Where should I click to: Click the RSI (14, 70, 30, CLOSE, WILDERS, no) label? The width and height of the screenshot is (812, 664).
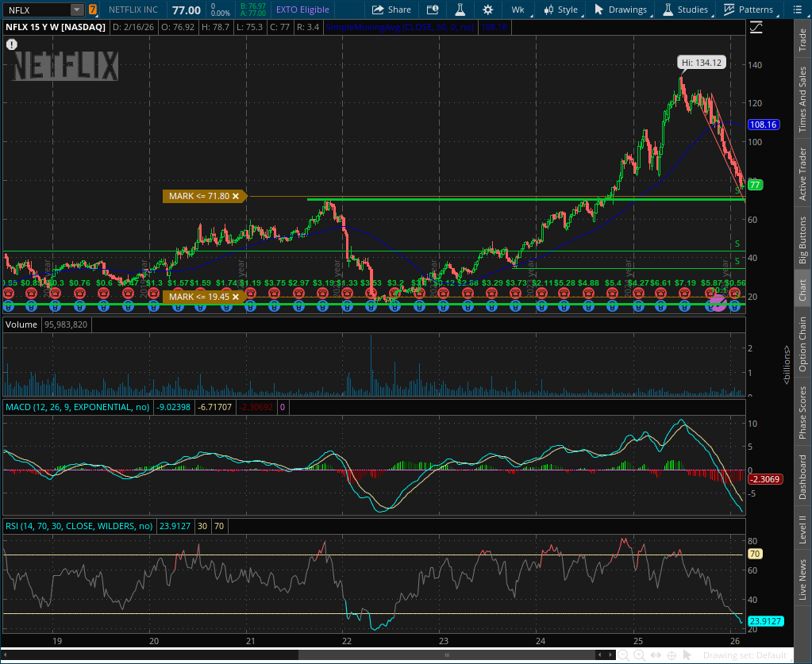(x=79, y=526)
